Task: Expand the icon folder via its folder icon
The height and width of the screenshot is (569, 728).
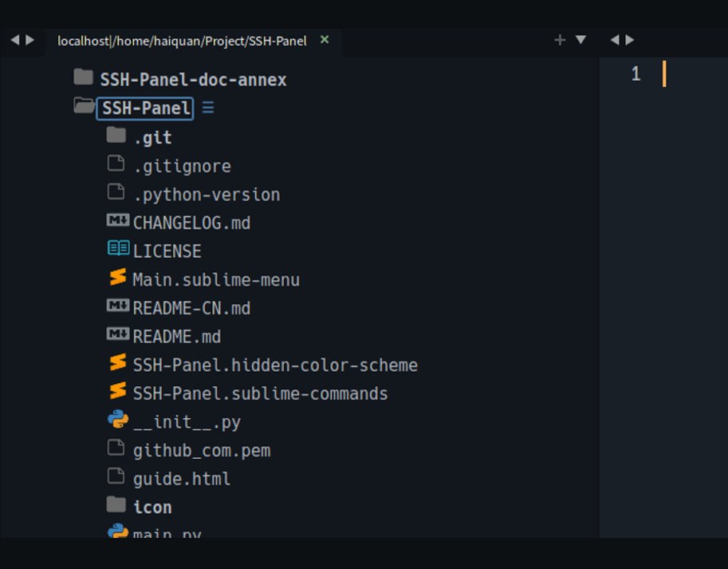Action: pos(116,504)
